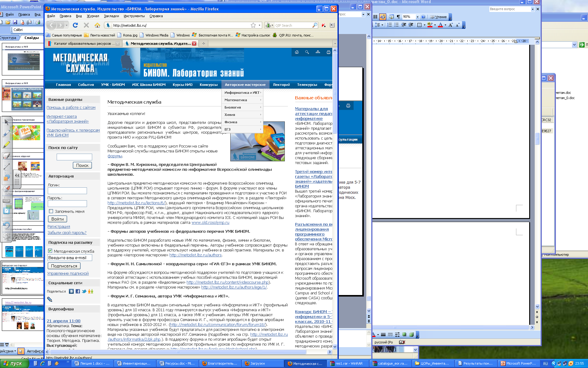Open Word font color dropdown arrow

(445, 25)
